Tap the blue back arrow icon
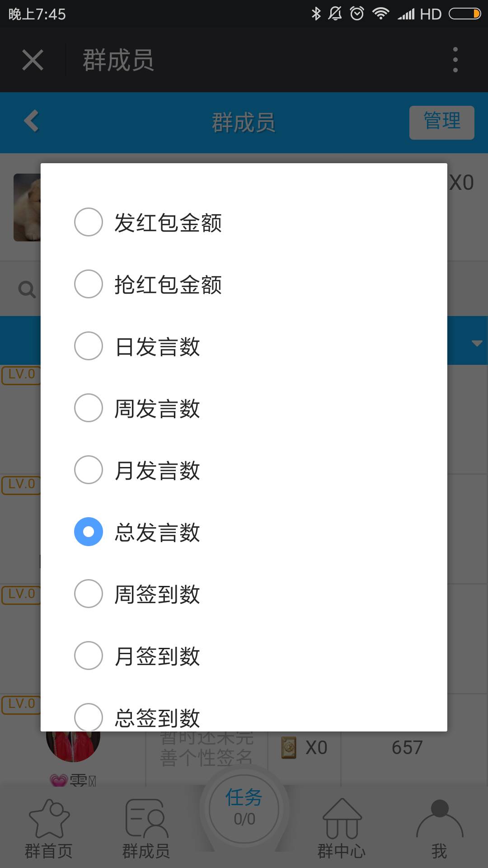The height and width of the screenshot is (868, 488). click(x=31, y=122)
